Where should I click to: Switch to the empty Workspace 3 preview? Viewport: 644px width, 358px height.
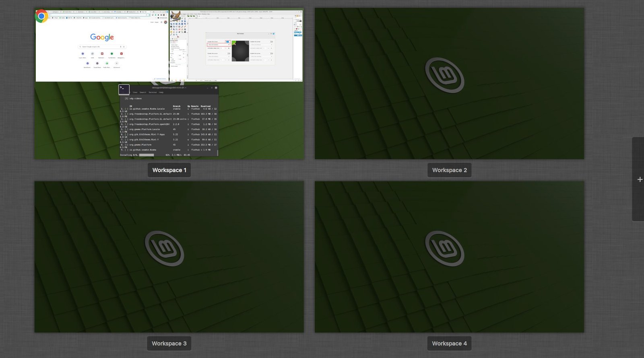click(x=169, y=257)
